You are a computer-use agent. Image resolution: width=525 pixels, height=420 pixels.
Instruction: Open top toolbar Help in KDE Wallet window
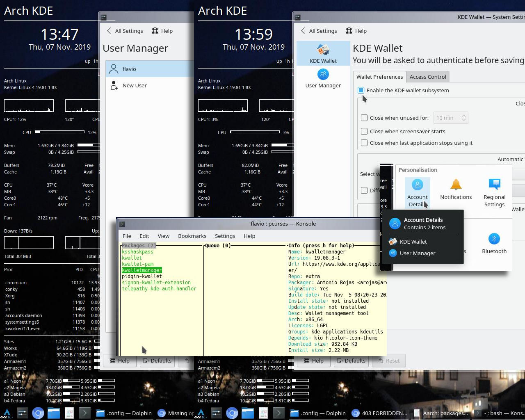click(356, 31)
